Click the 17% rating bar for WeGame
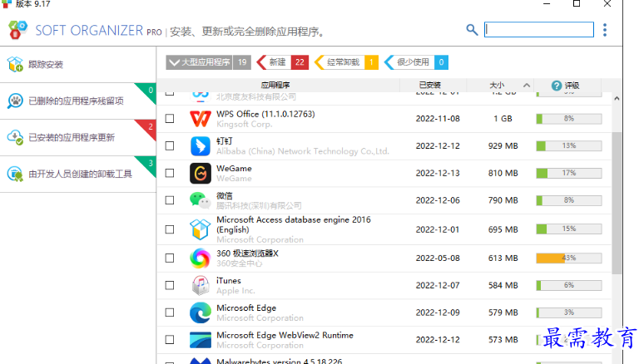This screenshot has width=644, height=364. pyautogui.click(x=569, y=173)
